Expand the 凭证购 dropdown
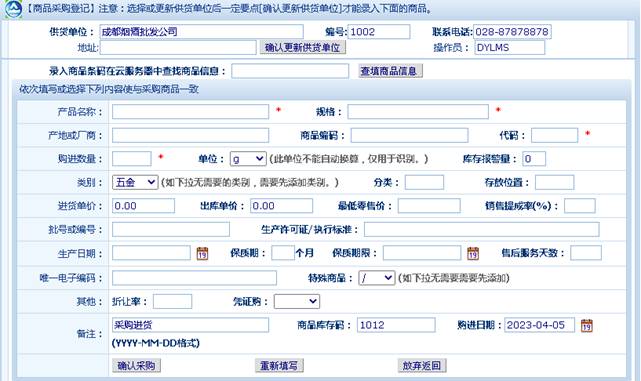 [297, 302]
